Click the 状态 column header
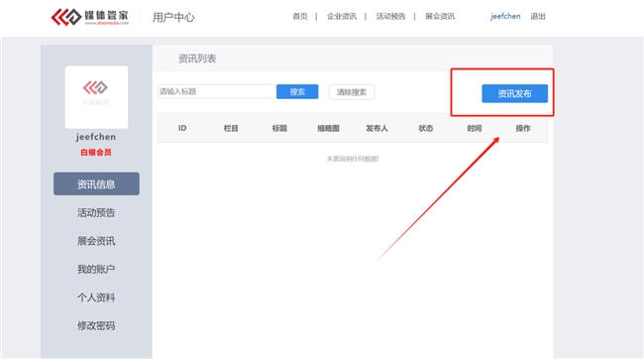Screen dimensions: 644x359 pos(425,128)
